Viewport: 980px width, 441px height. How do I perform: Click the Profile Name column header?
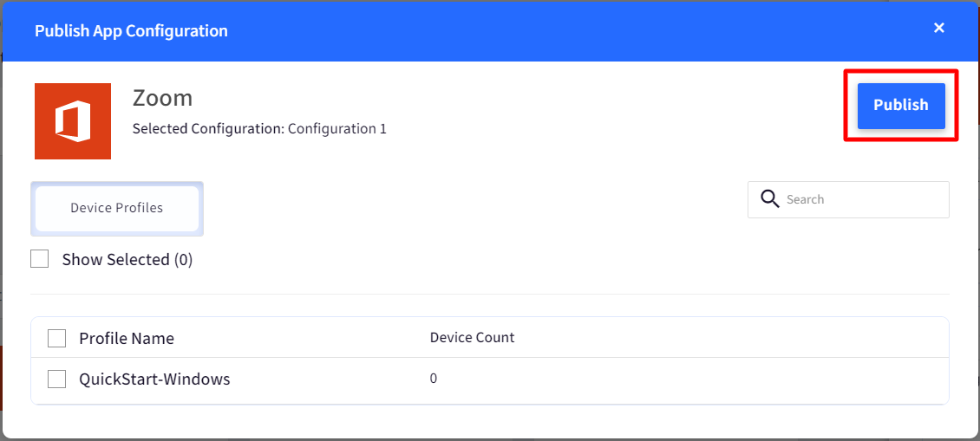pos(127,339)
